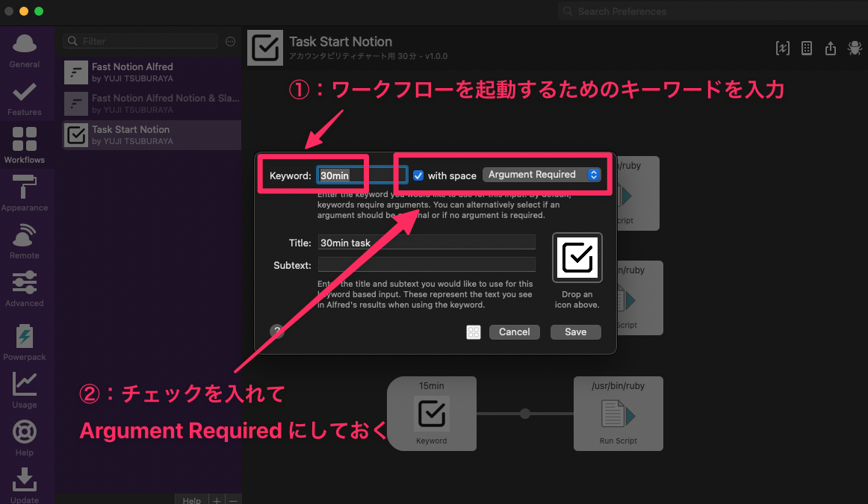Screen dimensions: 868x504
Task: Click the grid icon beside Cancel
Action: (x=474, y=332)
